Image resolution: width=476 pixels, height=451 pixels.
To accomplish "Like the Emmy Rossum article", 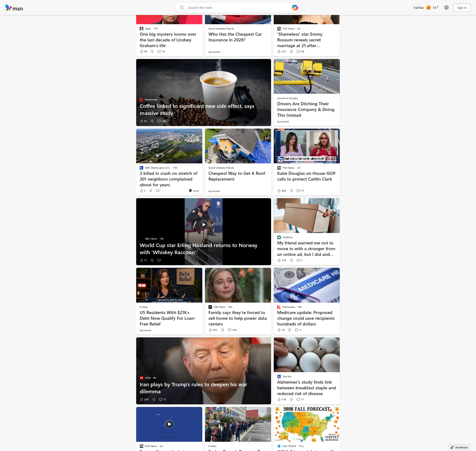I will [281, 52].
